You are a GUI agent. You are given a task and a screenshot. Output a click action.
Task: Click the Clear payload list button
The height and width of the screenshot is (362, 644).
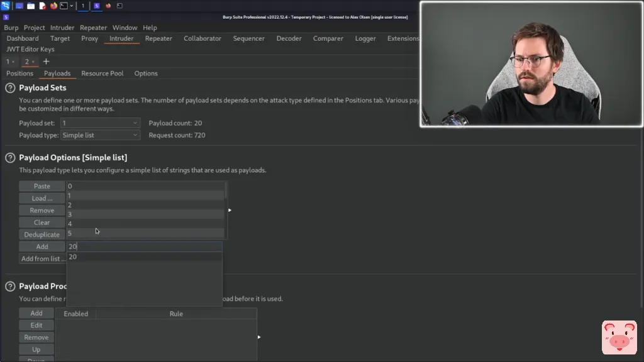(42, 222)
